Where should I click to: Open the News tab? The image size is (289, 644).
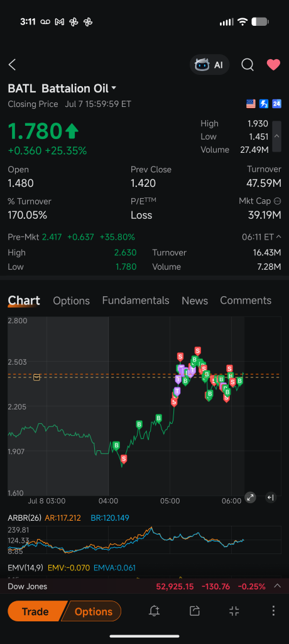195,301
